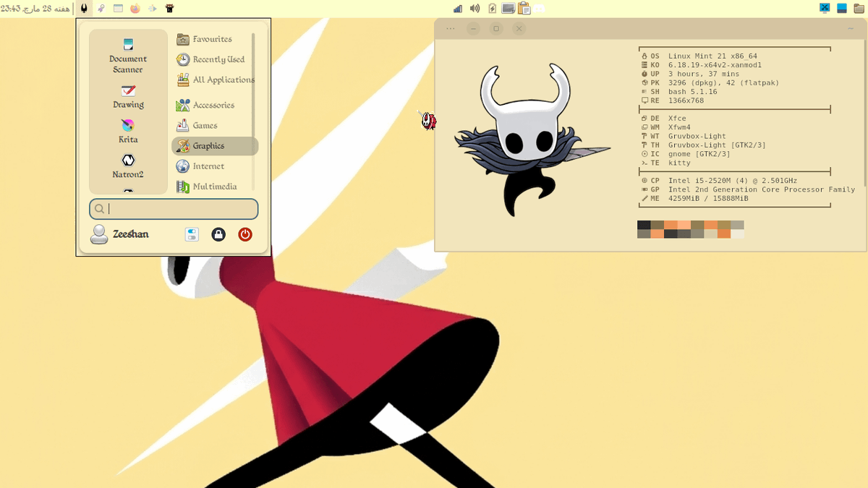The height and width of the screenshot is (488, 868).
Task: Click the tilde title in the kitty window
Action: click(x=851, y=28)
